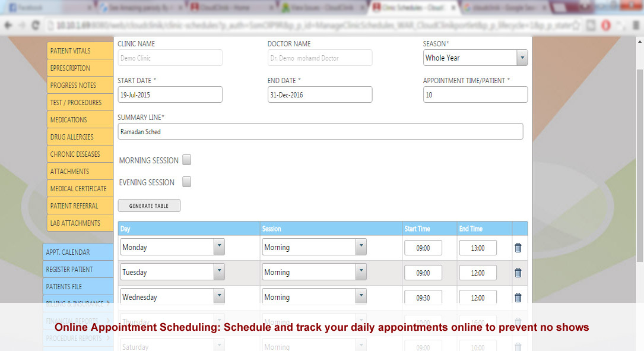Bookmark this page with star icon

click(575, 26)
